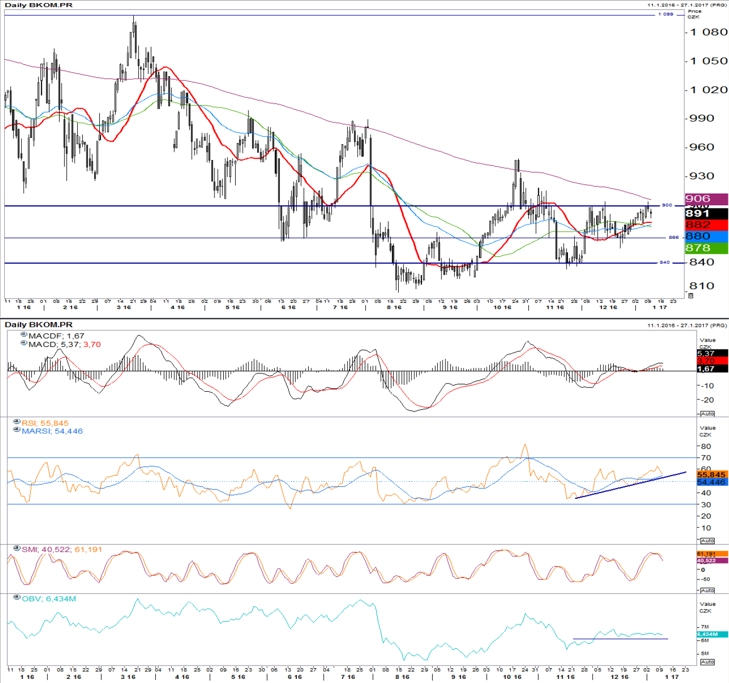This screenshot has height=683, width=729.
Task: Toggle the eye icon next to SMI
Action: 17,549
